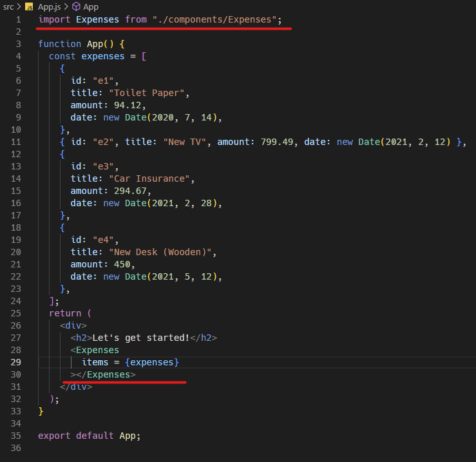476x462 pixels.
Task: Click the closing </Expenses> tag
Action: (x=106, y=375)
